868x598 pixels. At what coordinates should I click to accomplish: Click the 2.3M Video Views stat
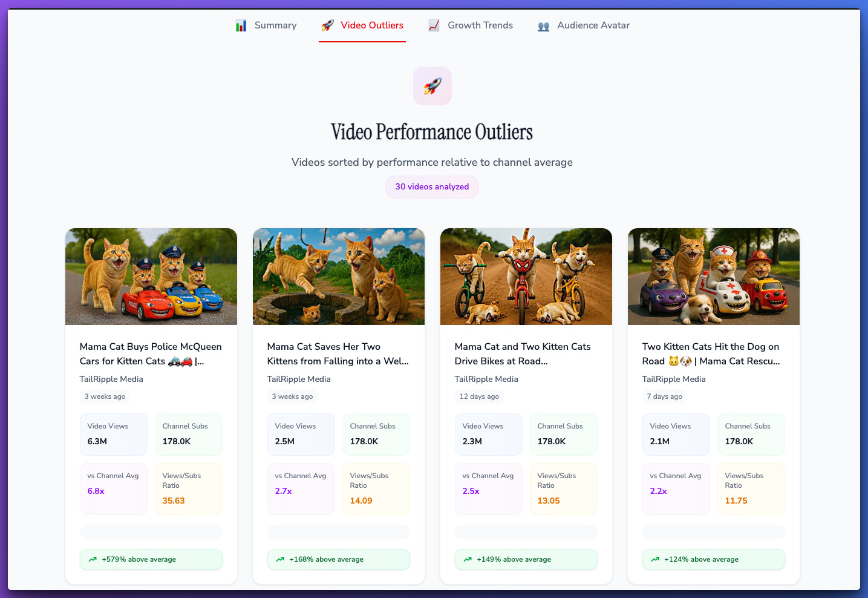(489, 435)
